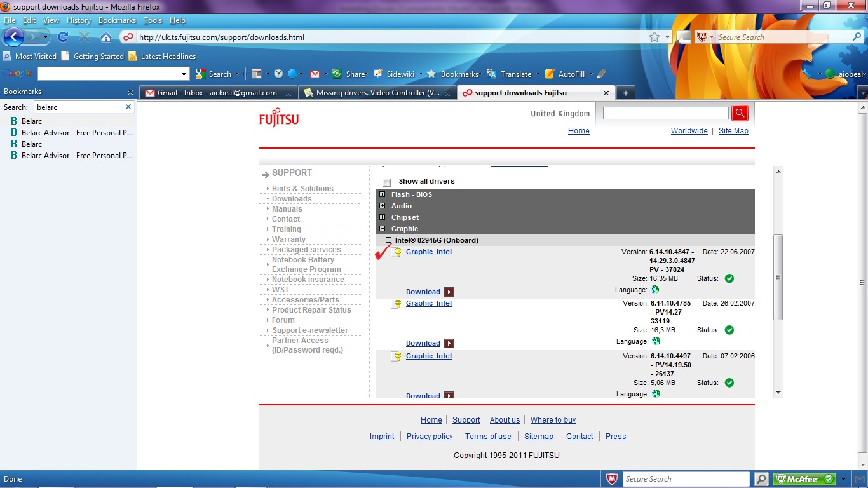Click file icon beside first Graphic_Intel entry

[x=396, y=253]
